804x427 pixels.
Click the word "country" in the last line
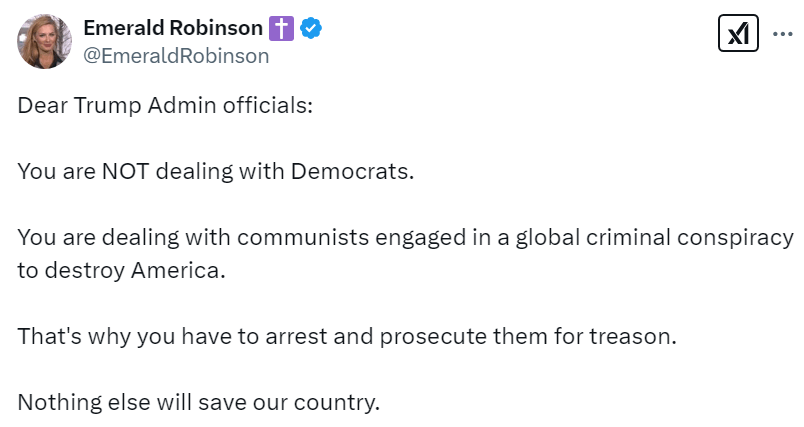coord(340,403)
